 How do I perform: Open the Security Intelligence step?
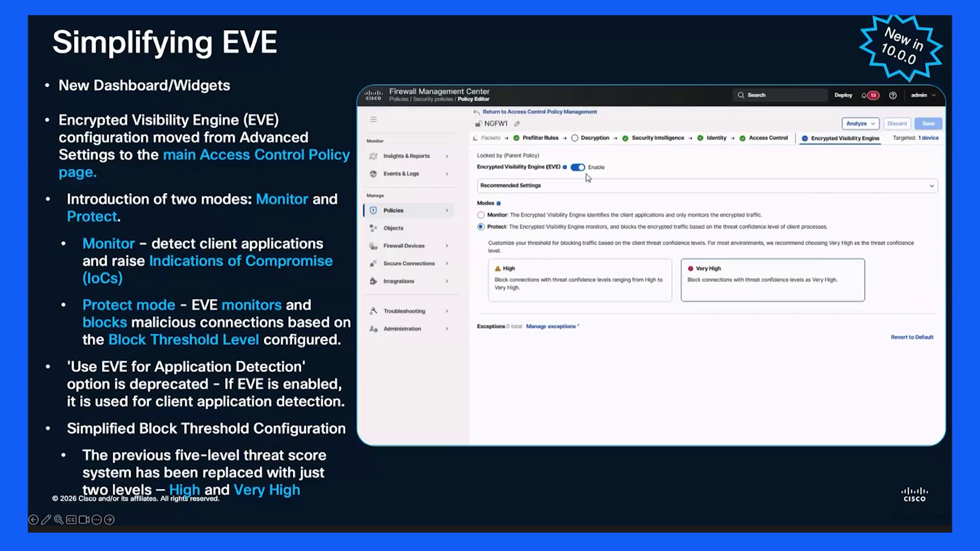pos(653,138)
